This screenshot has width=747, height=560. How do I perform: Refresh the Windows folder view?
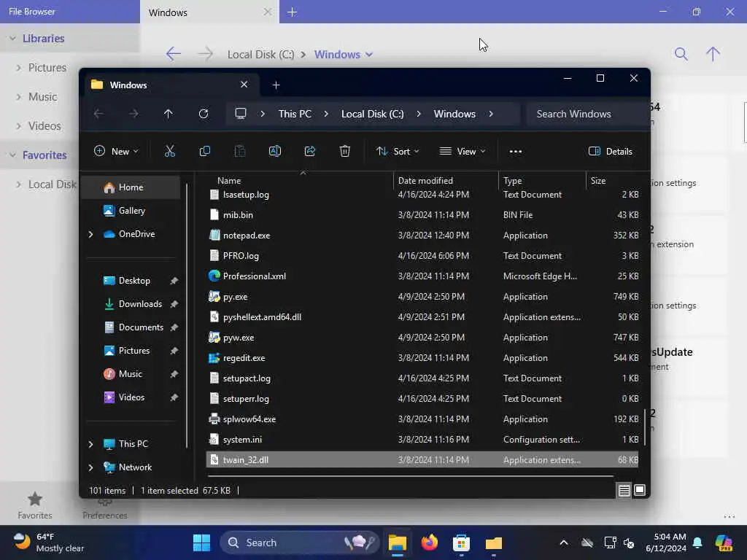[204, 114]
